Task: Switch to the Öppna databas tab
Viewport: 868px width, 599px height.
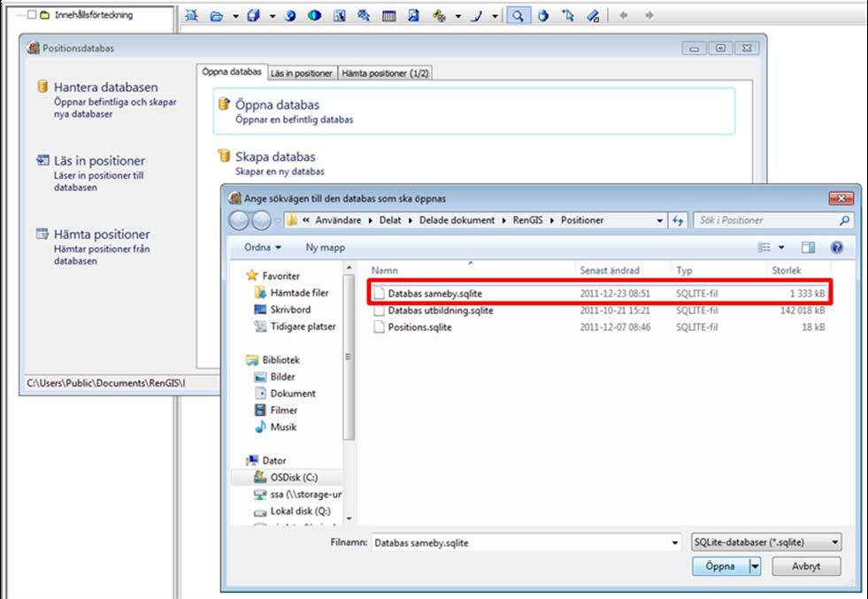Action: (232, 72)
